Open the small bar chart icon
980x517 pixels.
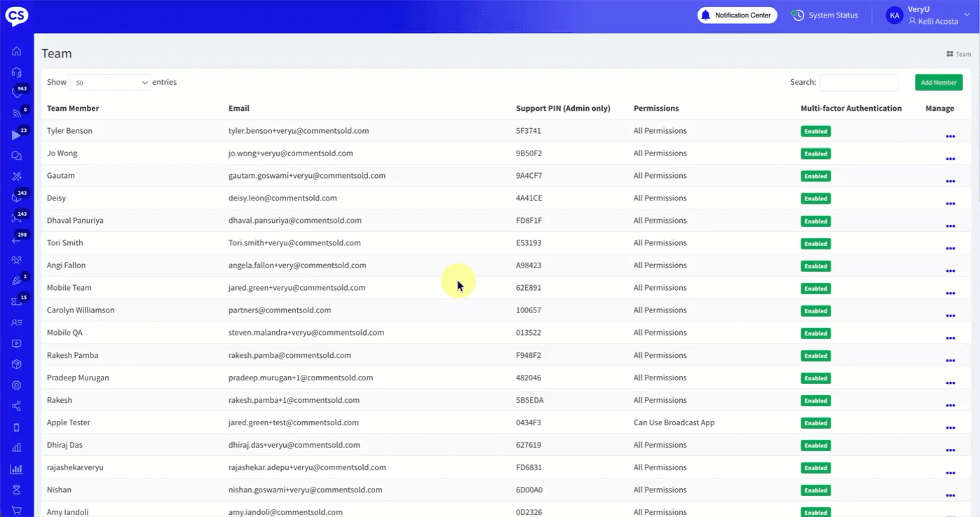[16, 448]
